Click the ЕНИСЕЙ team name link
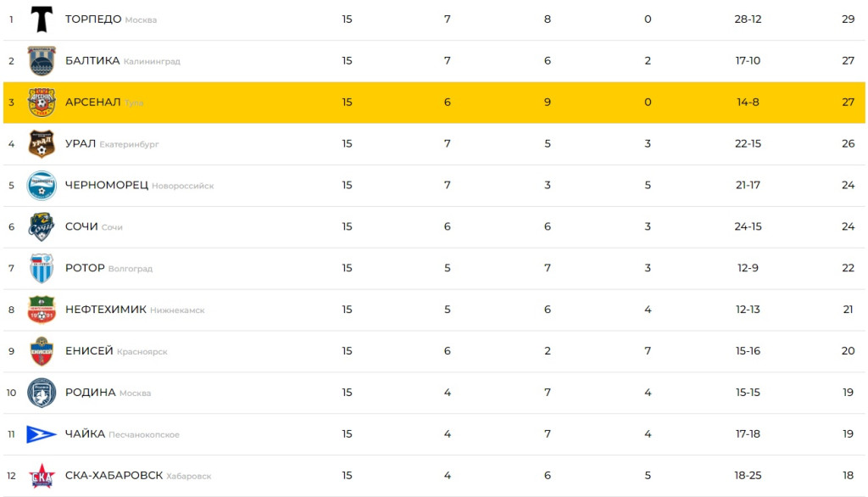 pyautogui.click(x=89, y=351)
